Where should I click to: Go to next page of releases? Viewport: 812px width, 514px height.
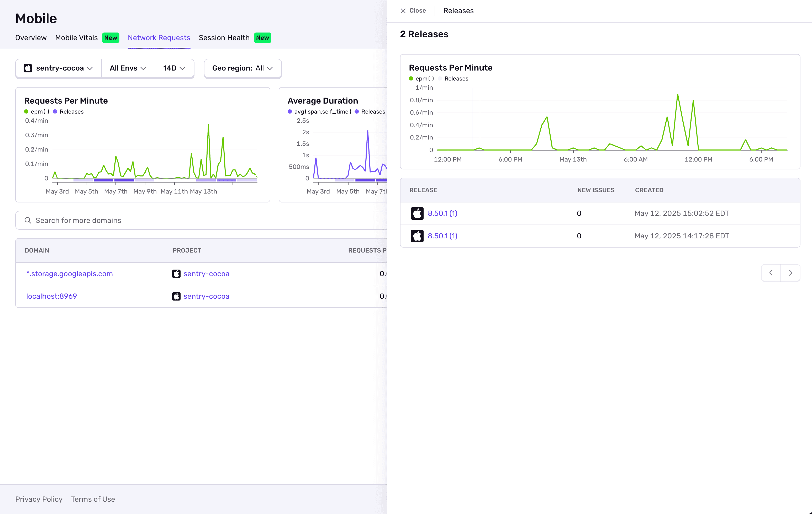point(790,273)
